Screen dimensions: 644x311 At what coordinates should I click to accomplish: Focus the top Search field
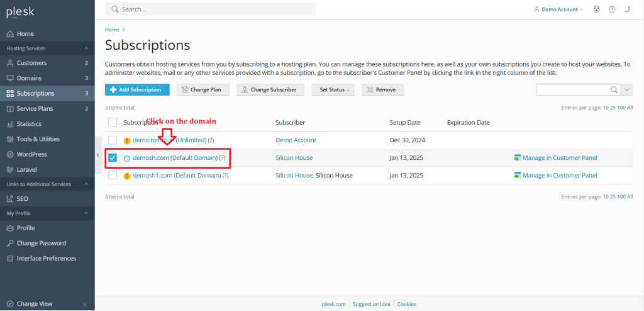pos(211,9)
